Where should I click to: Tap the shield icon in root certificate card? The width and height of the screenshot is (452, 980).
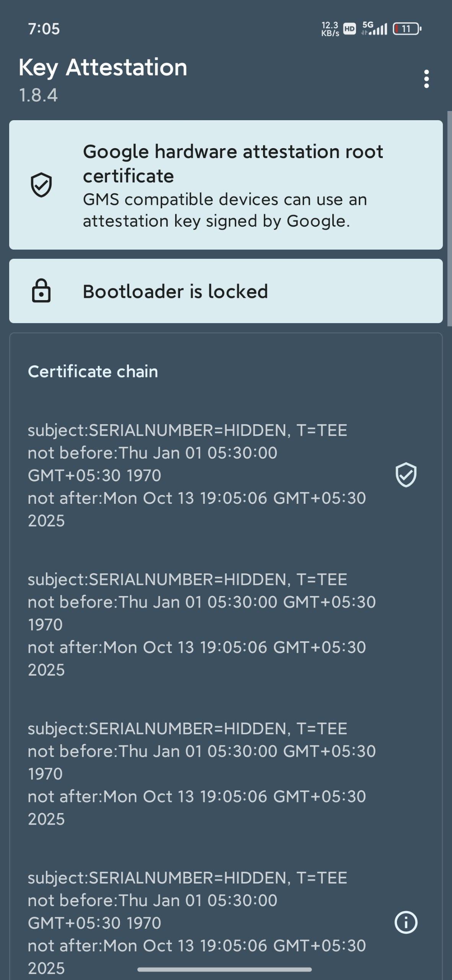click(x=41, y=185)
